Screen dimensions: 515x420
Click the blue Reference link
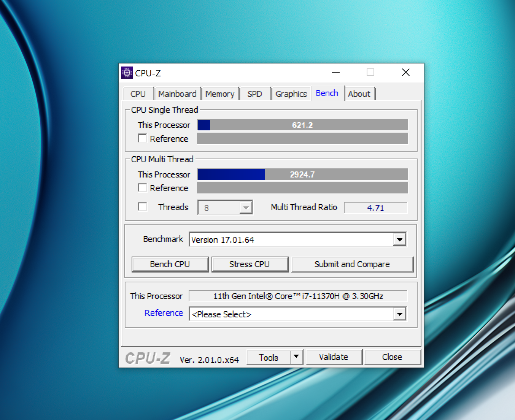164,313
